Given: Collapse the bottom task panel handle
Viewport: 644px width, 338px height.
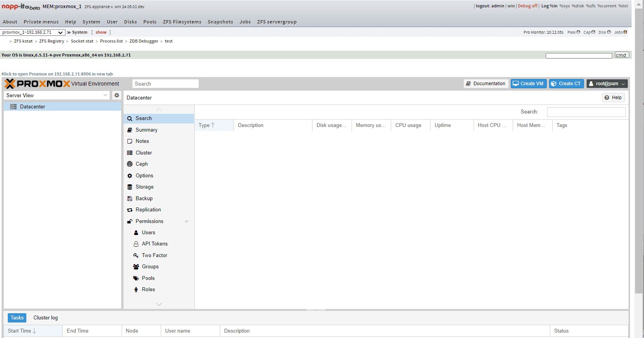Looking at the screenshot, I should (x=316, y=310).
